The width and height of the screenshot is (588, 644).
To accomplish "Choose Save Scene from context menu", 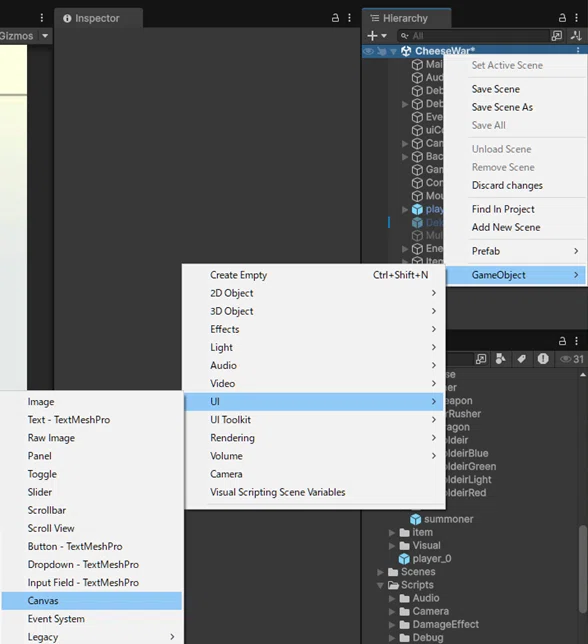I will (x=496, y=89).
